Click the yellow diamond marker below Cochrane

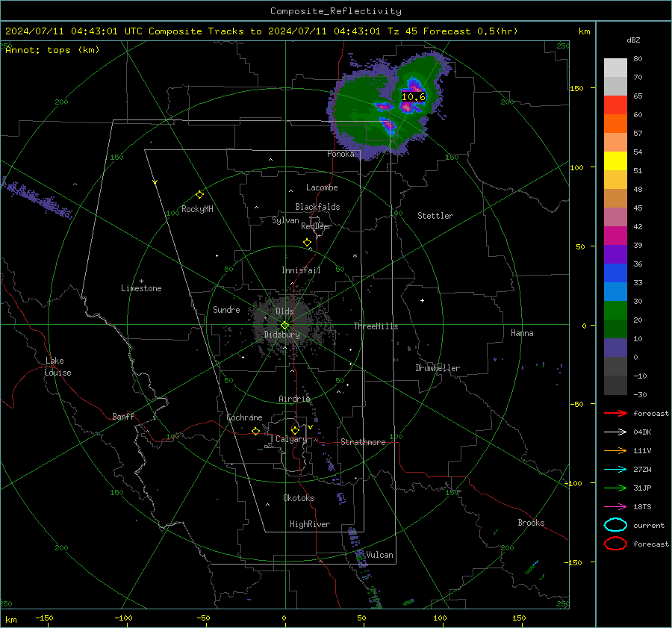coord(255,431)
